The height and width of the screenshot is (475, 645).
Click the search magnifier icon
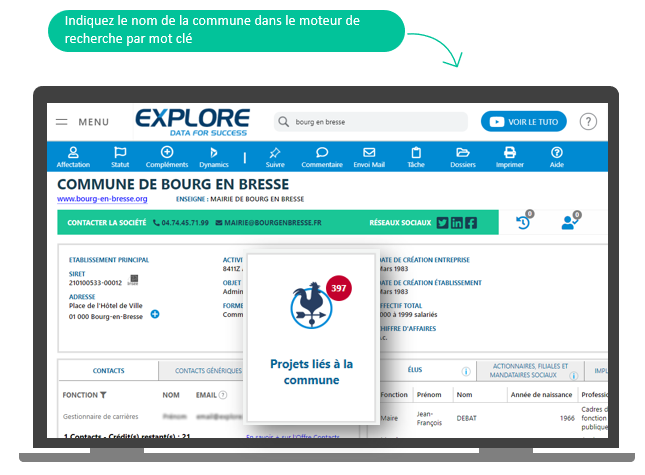pyautogui.click(x=283, y=122)
